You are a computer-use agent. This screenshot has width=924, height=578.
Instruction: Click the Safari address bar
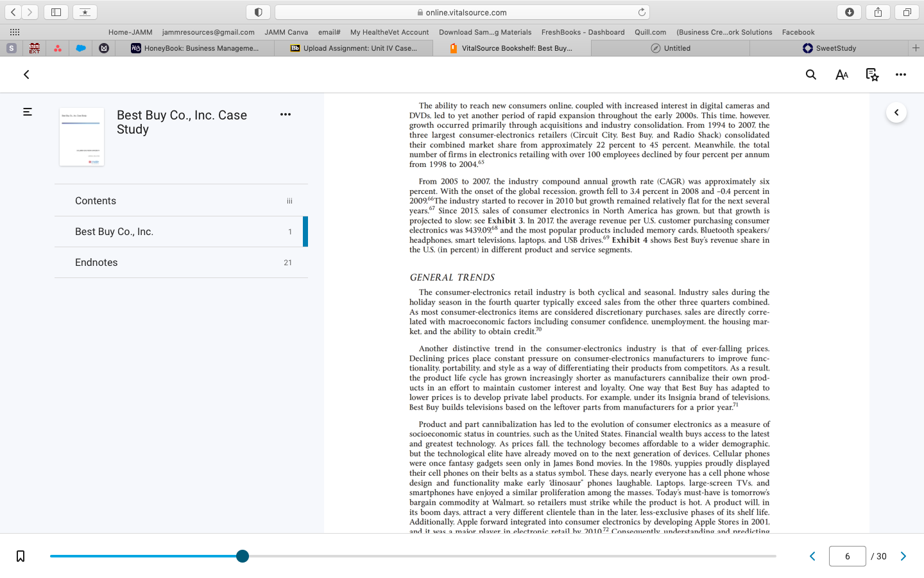[x=462, y=12]
